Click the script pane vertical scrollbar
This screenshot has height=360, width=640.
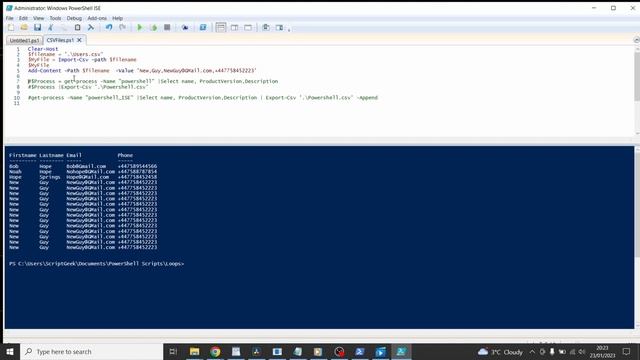tap(637, 91)
